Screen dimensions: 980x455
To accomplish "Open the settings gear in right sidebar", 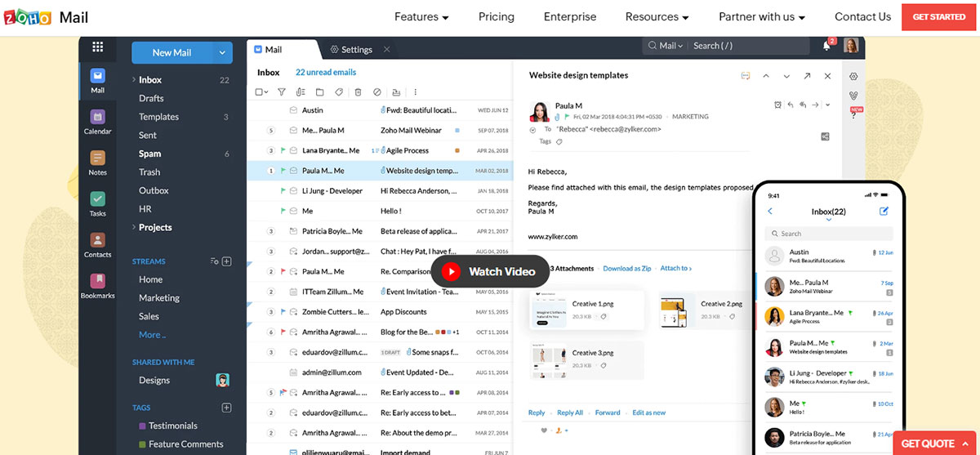I will (853, 76).
